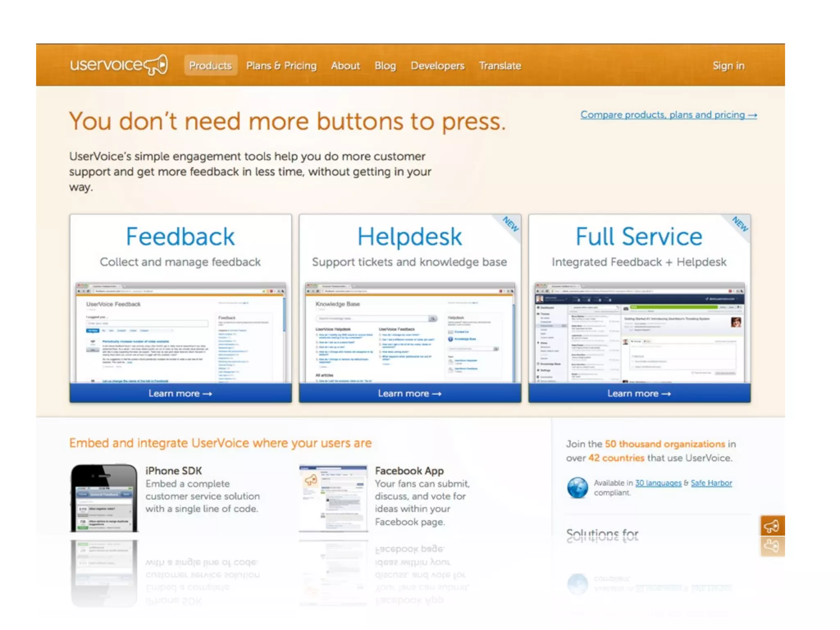
Task: Navigate to the Blog
Action: 385,66
